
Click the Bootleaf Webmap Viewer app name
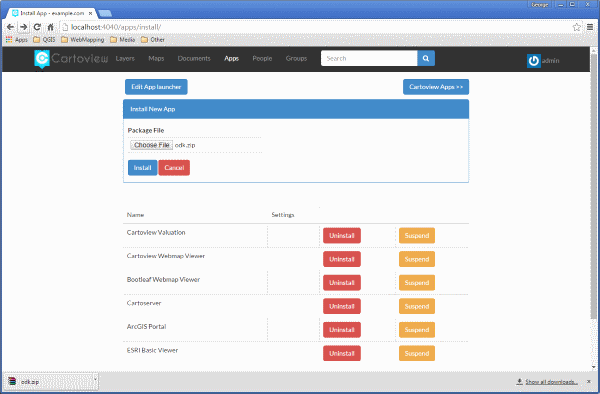coord(163,280)
